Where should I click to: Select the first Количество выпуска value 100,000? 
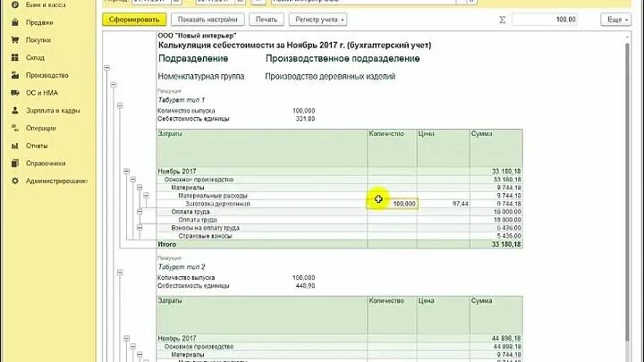(x=303, y=111)
